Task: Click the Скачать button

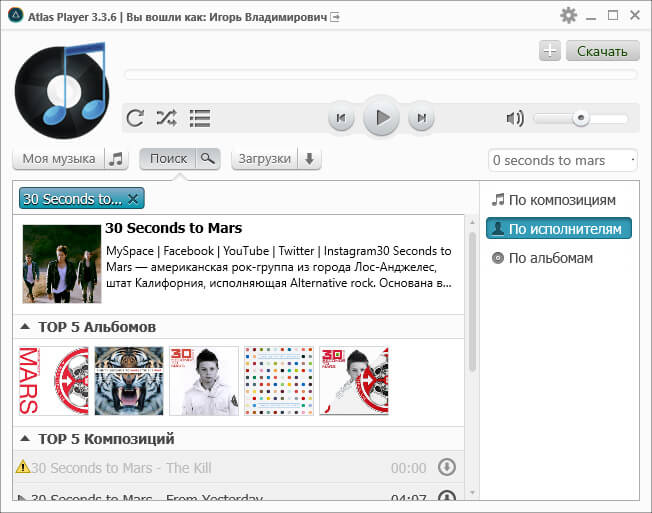Action: (x=602, y=51)
